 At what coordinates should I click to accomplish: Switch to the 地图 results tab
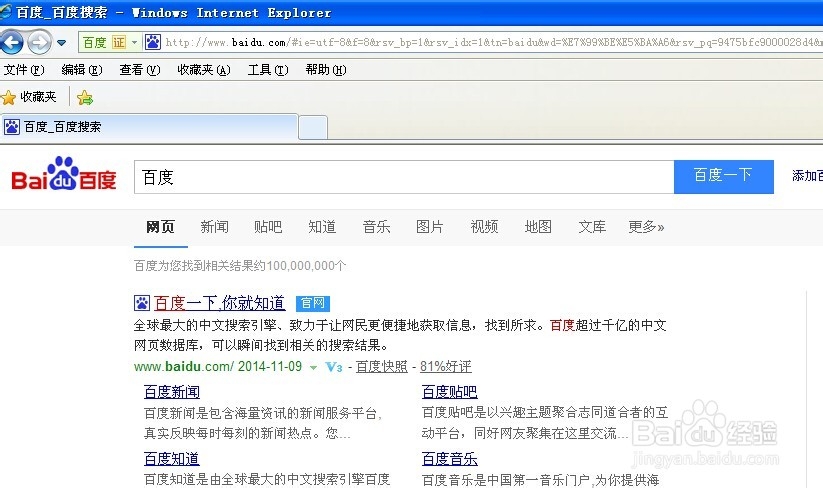click(538, 227)
